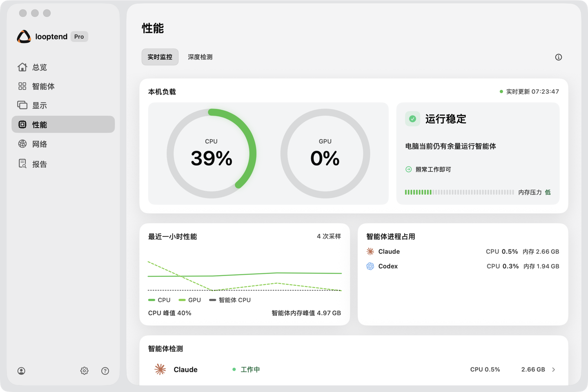This screenshot has width=588, height=392.
Task: Click the 工作中 status of Claude
Action: point(246,370)
